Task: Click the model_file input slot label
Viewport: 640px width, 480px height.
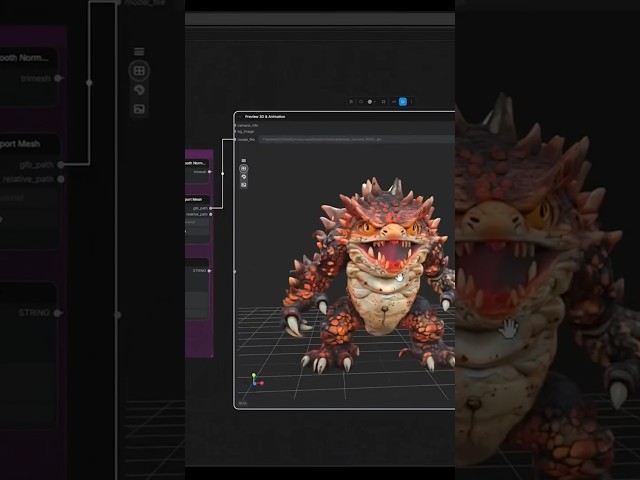Action: click(246, 140)
